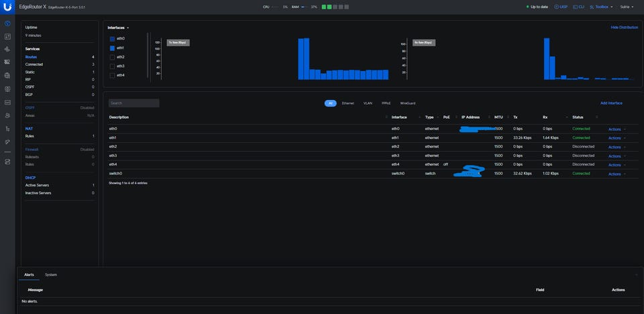The height and width of the screenshot is (314, 644).
Task: Open Actions dropdown for eth4 row
Action: click(x=617, y=165)
